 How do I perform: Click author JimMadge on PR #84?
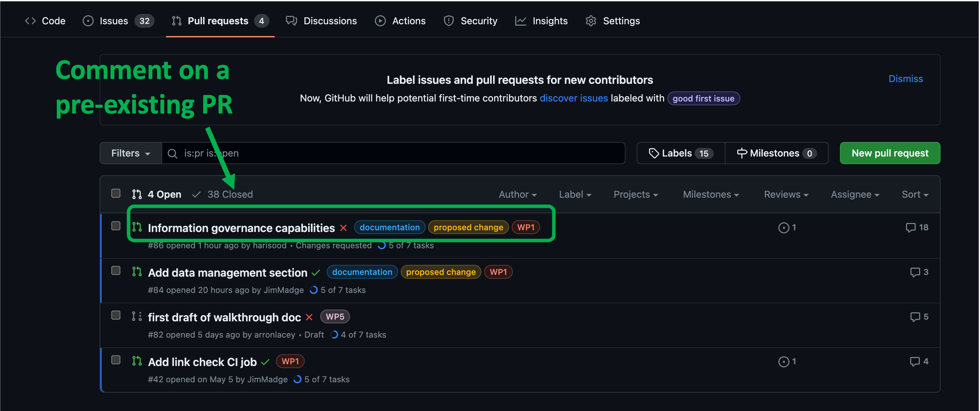pos(283,290)
